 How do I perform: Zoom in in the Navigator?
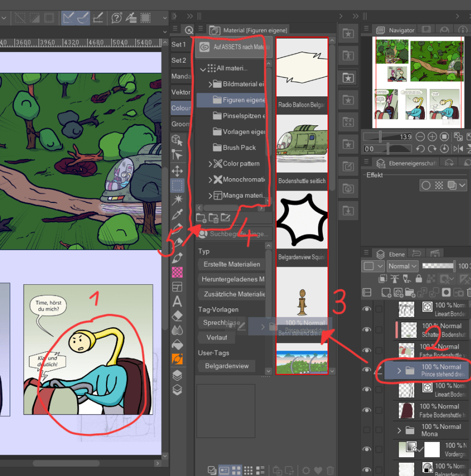tap(432, 137)
